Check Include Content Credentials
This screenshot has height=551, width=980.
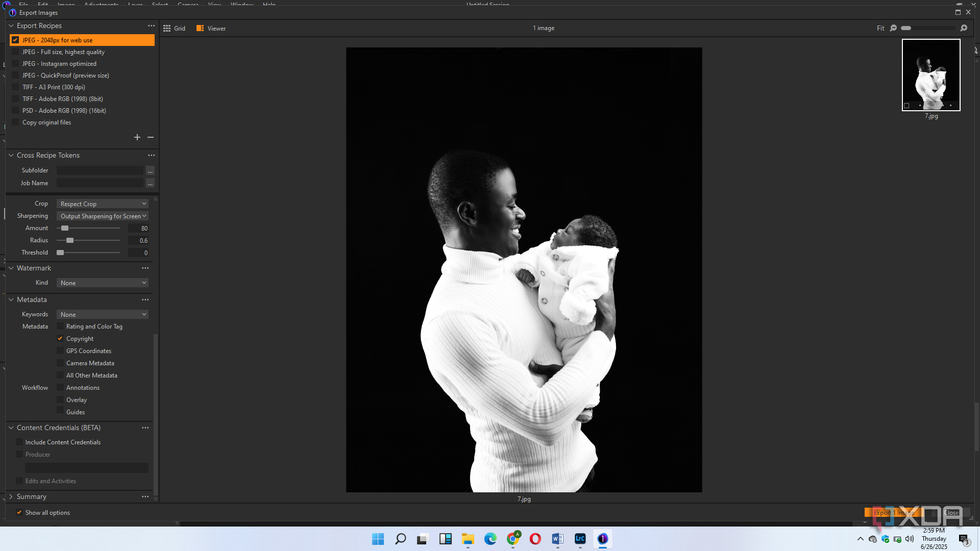(x=19, y=442)
